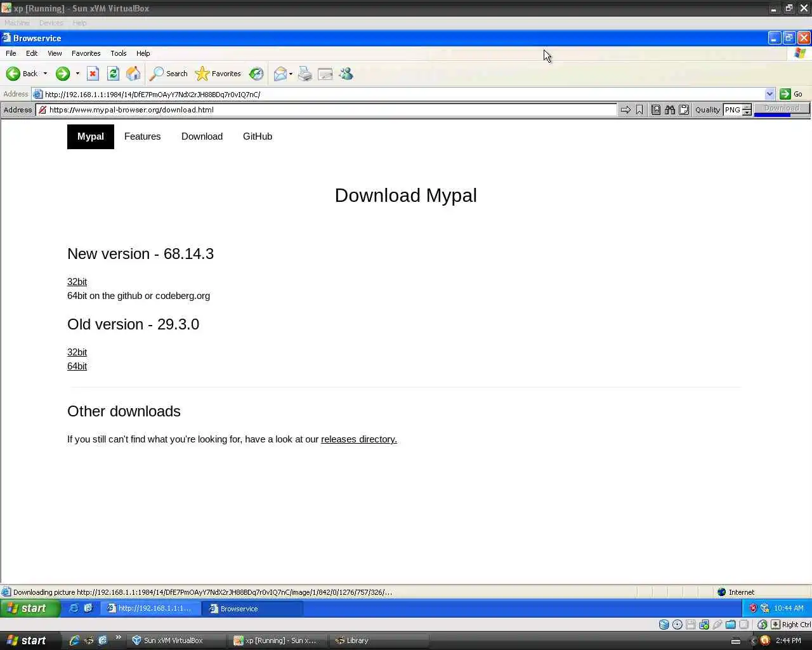Open the GitHub nav link
812x650 pixels.
[258, 136]
